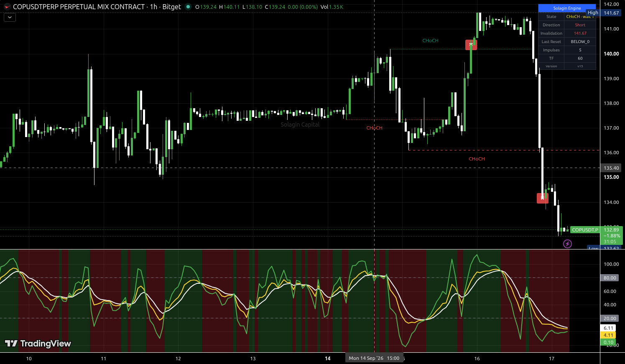
Task: Open the TradingView logo link
Action: 38,344
